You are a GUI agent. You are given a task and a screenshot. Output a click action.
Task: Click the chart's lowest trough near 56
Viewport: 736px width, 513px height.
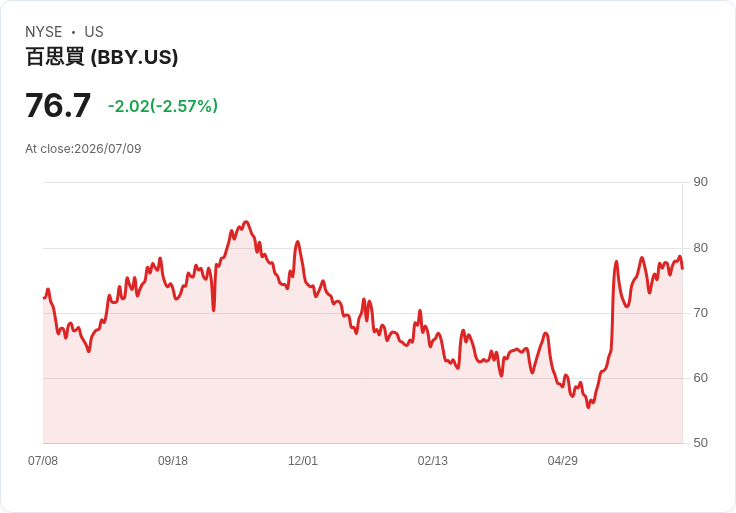588,407
